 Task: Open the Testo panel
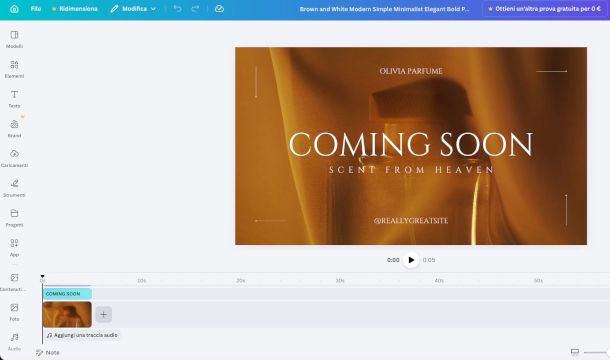pos(14,99)
